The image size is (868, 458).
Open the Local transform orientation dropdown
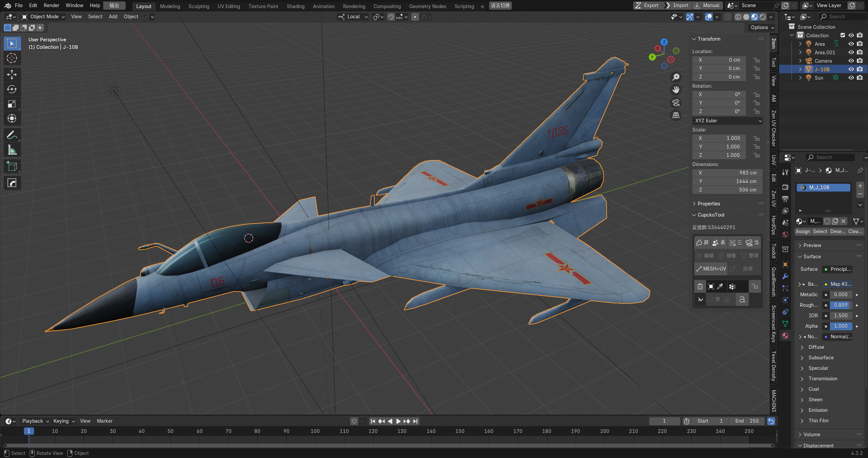pos(353,17)
